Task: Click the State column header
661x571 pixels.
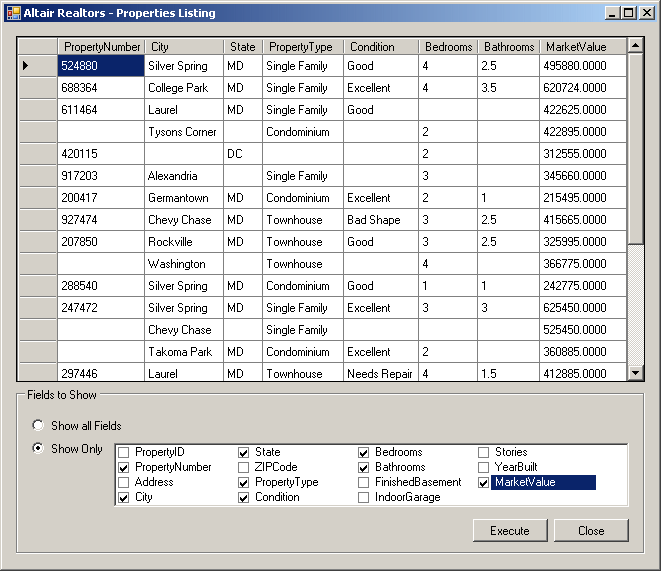Action: tap(243, 46)
